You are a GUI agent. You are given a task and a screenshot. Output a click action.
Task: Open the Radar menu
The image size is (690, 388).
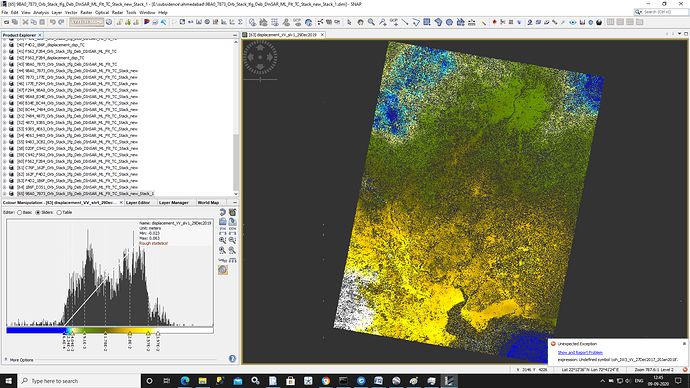[x=117, y=12]
